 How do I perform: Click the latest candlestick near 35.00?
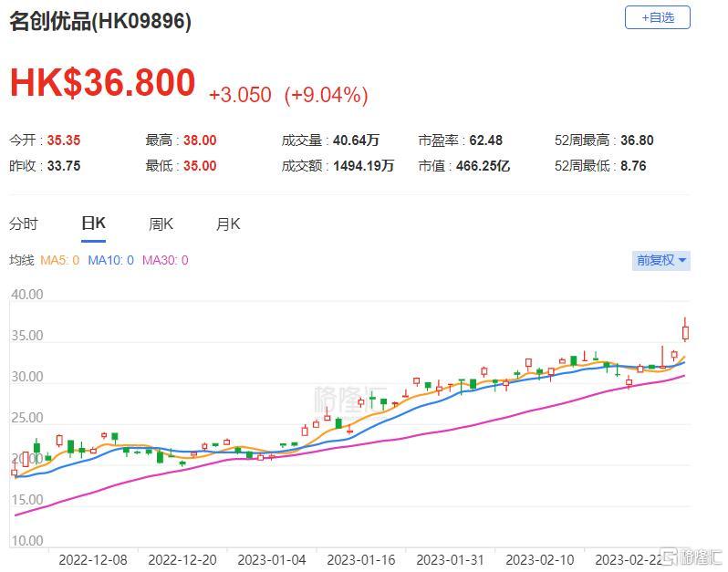tap(685, 332)
